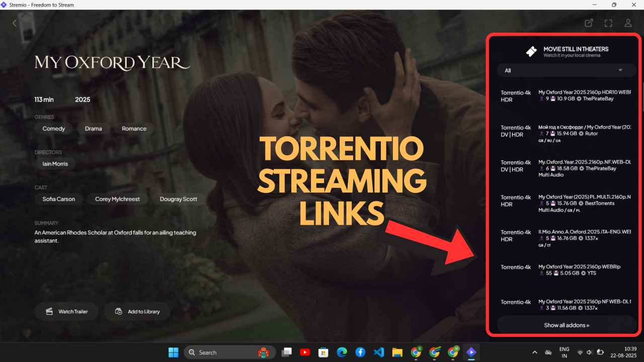Click the open-in-external-window icon

589,23
